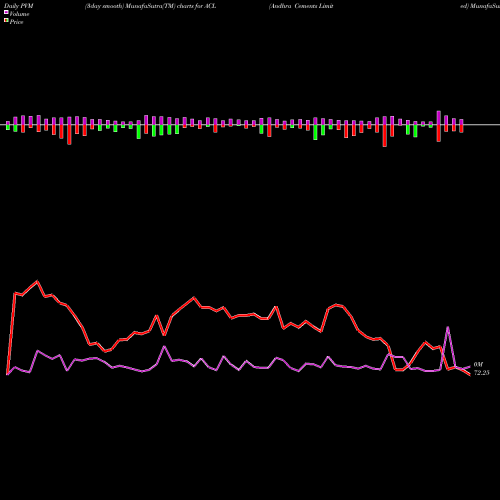Click the Volume legend color swatch
The image size is (500, 500).
(x=6, y=12)
